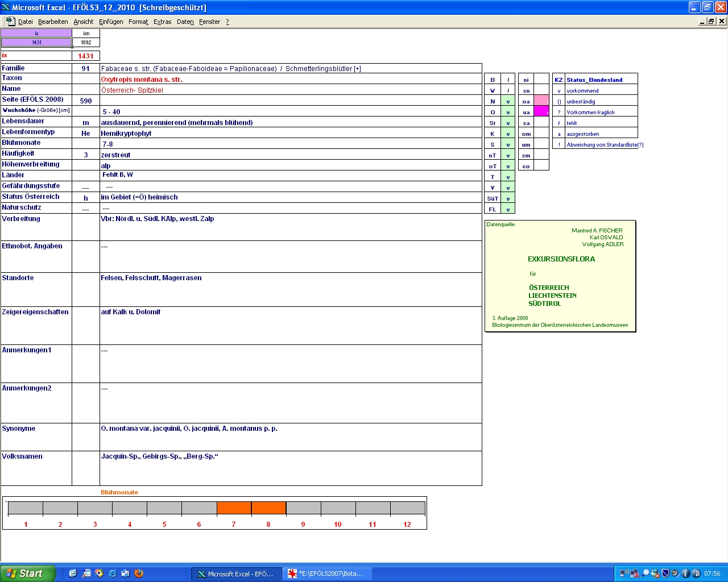Open the Datei menu

pyautogui.click(x=26, y=22)
